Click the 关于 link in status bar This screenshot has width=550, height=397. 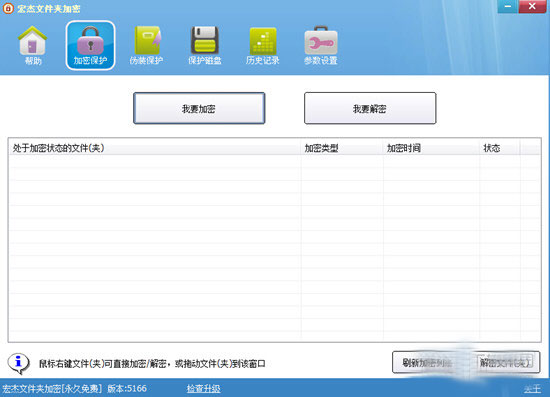532,389
